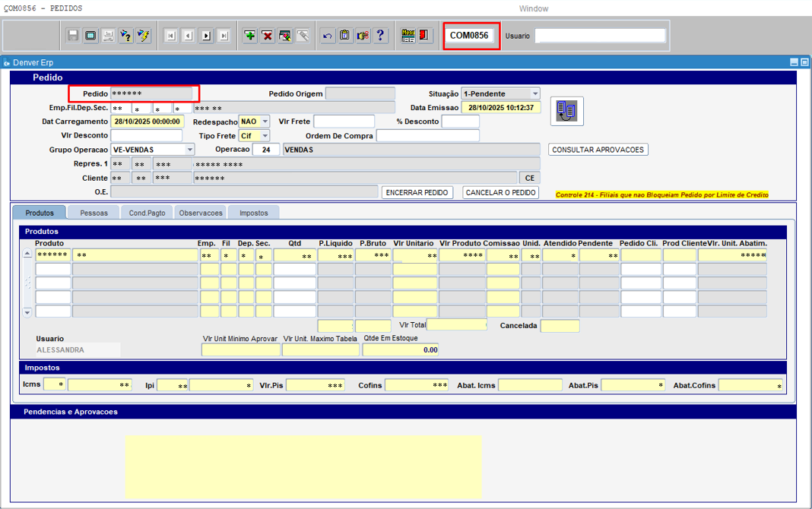Open the Tipo Frete combo box
This screenshot has height=509, width=812.
(x=265, y=136)
